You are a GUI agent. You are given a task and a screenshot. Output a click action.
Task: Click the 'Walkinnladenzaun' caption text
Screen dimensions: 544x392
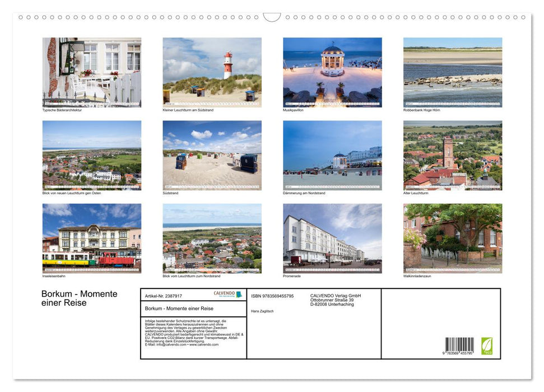(x=417, y=276)
